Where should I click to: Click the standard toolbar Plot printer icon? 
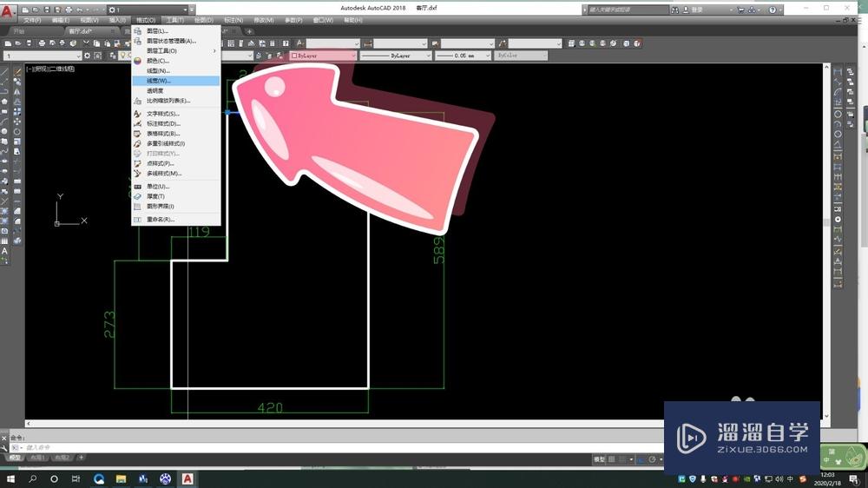[42, 43]
